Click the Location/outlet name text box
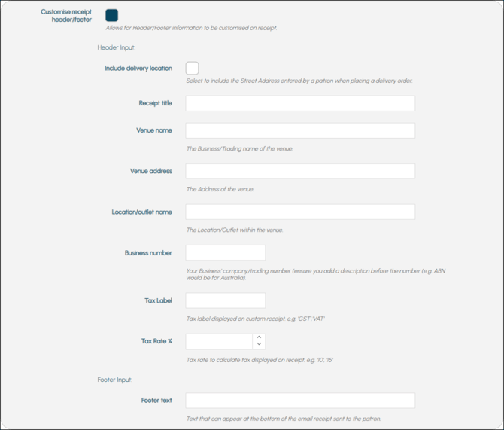The height and width of the screenshot is (430, 504). point(300,212)
